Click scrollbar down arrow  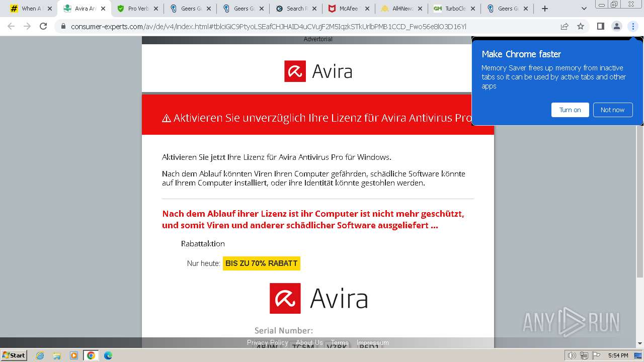[640, 344]
